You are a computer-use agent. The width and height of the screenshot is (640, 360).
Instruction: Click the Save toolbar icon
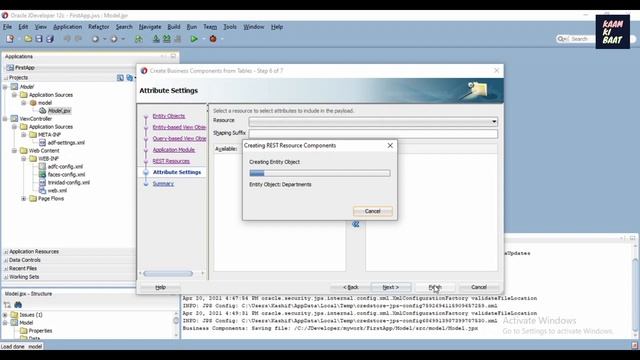[x=39, y=39]
